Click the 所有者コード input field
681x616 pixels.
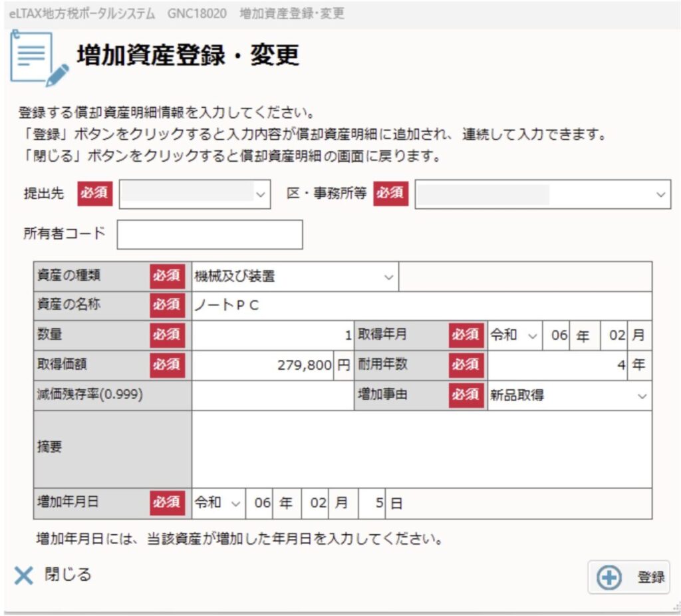[209, 235]
